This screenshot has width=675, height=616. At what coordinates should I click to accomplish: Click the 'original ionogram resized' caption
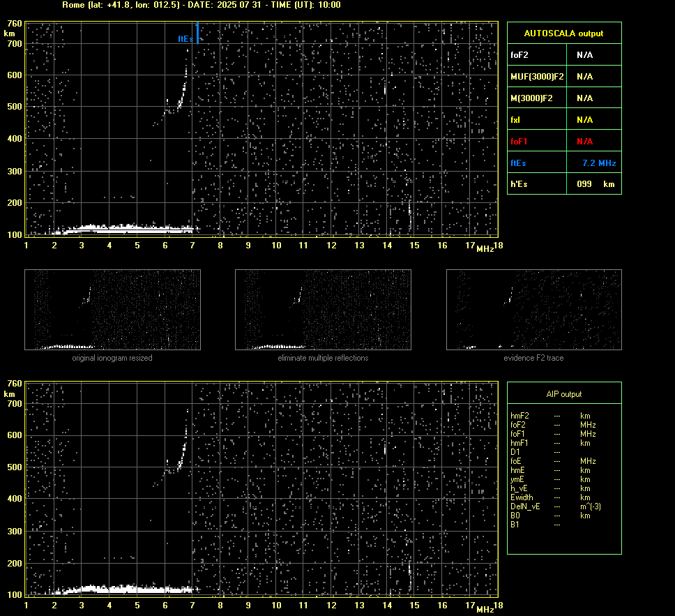point(112,358)
